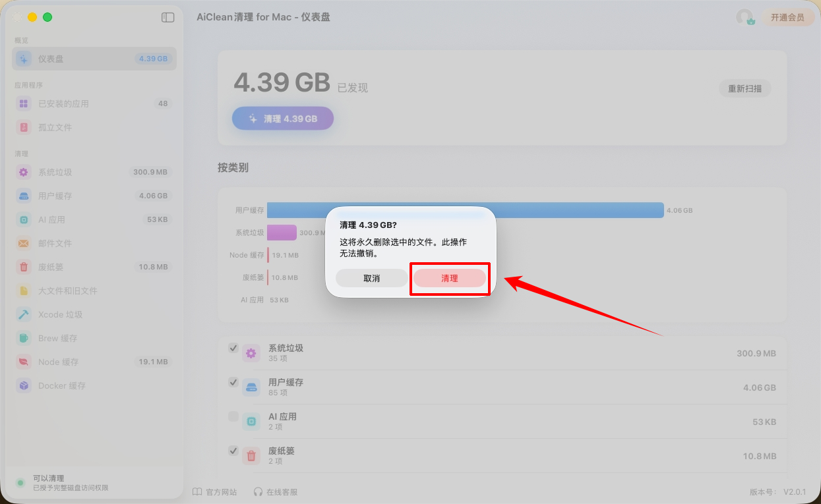
Task: Select the Xcode 垃圾 hammer icon
Action: 24,314
